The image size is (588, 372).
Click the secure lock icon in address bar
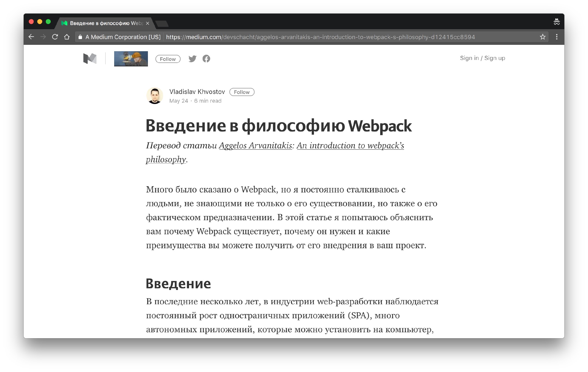pyautogui.click(x=80, y=37)
